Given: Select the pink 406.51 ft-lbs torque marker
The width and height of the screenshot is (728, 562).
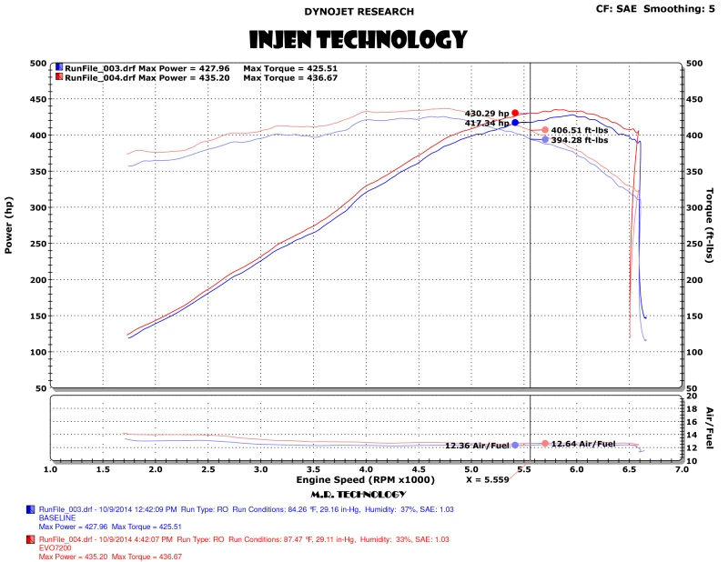Looking at the screenshot, I should pyautogui.click(x=545, y=131).
